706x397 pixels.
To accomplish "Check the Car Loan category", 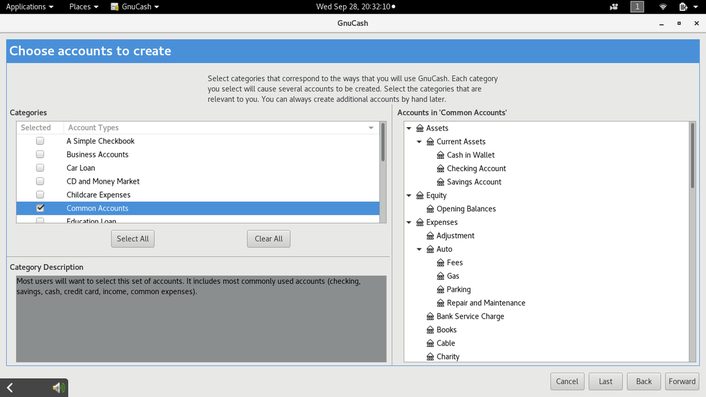I will (x=40, y=168).
